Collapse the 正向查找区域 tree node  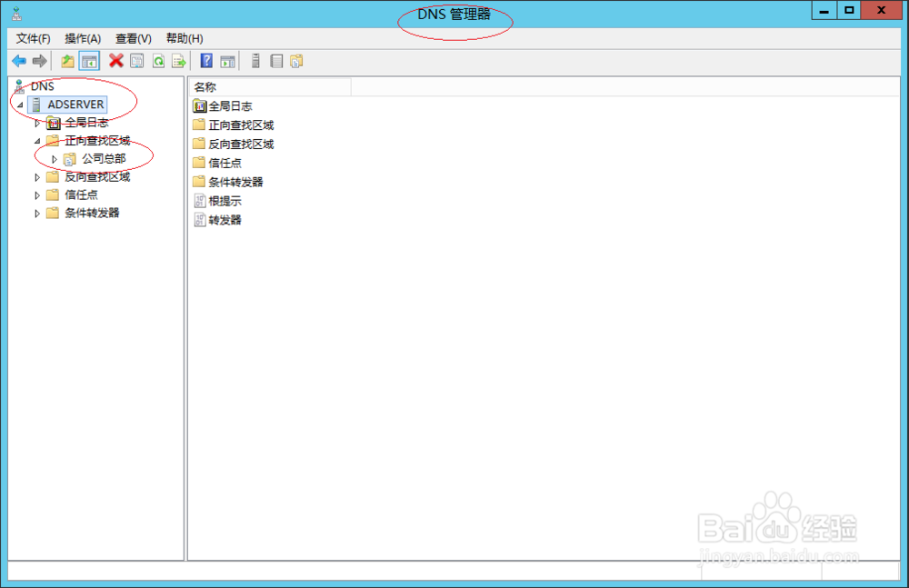37,141
